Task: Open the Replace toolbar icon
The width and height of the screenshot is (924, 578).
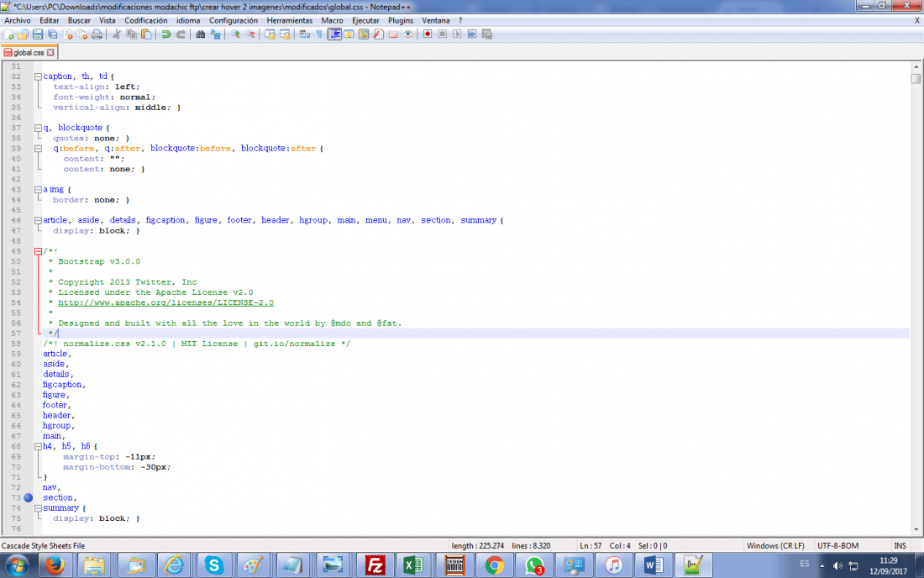Action: [x=216, y=34]
